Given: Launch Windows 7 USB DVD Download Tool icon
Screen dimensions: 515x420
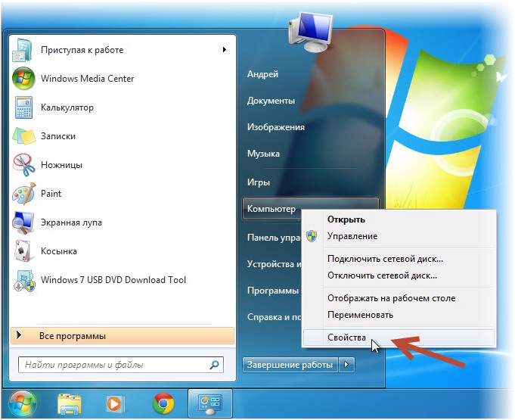Looking at the screenshot, I should click(x=23, y=280).
